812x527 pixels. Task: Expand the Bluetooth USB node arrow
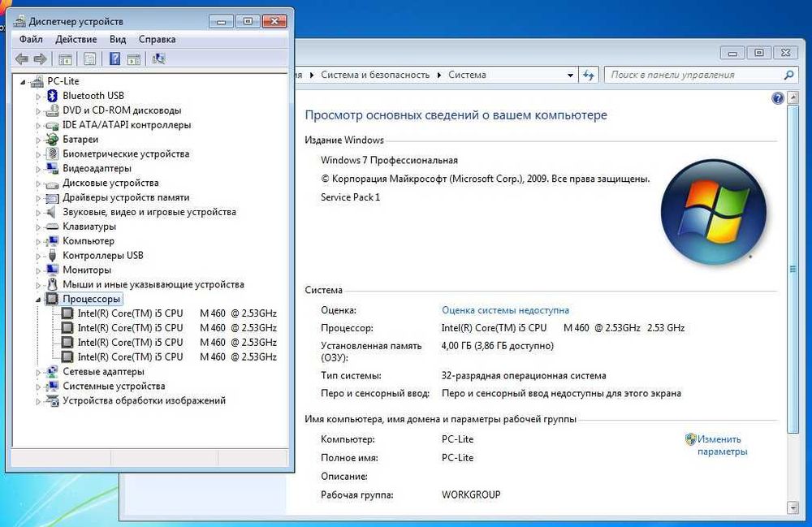point(38,97)
